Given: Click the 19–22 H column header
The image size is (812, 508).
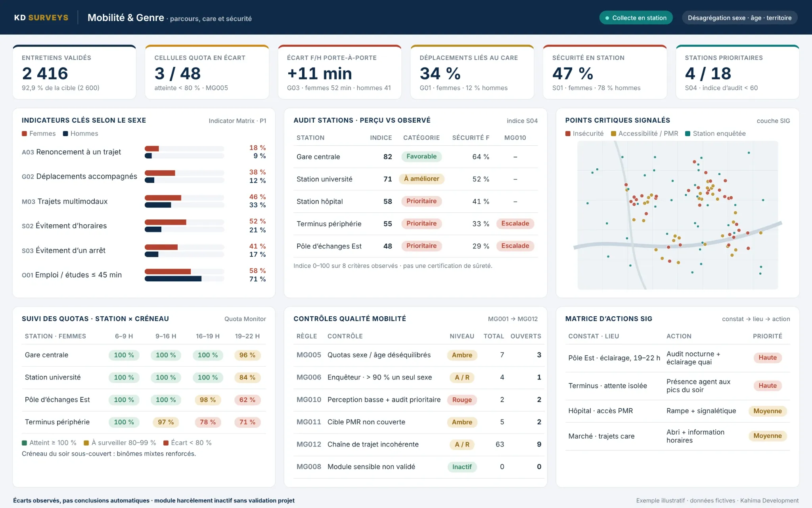Looking at the screenshot, I should coord(247,336).
